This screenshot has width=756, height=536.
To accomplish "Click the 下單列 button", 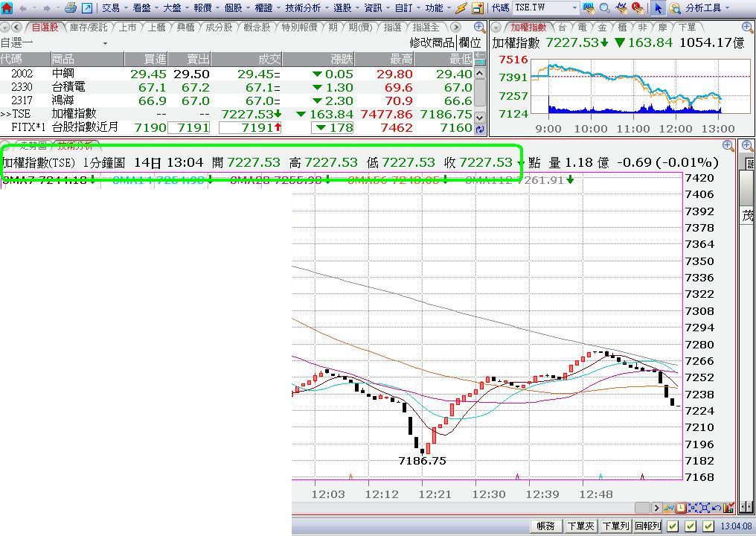I will (615, 526).
